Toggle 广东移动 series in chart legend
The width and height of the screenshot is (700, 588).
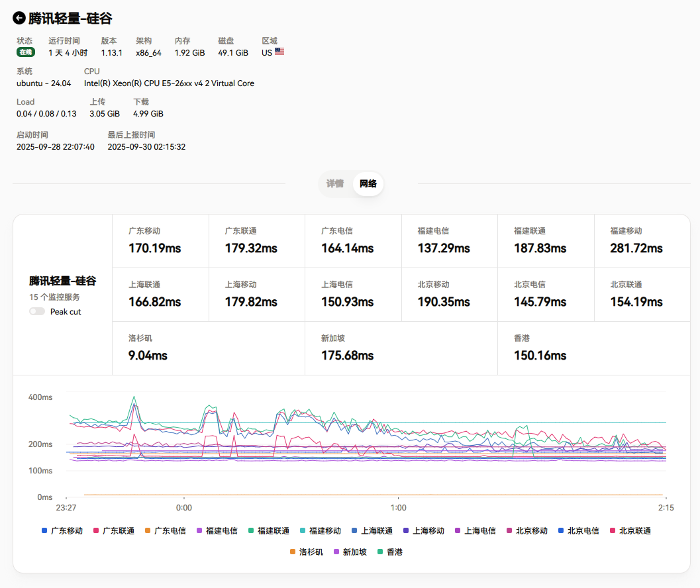coord(62,531)
